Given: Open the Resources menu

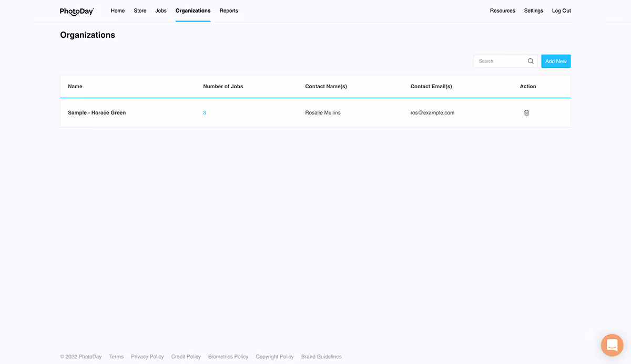Looking at the screenshot, I should (x=503, y=11).
